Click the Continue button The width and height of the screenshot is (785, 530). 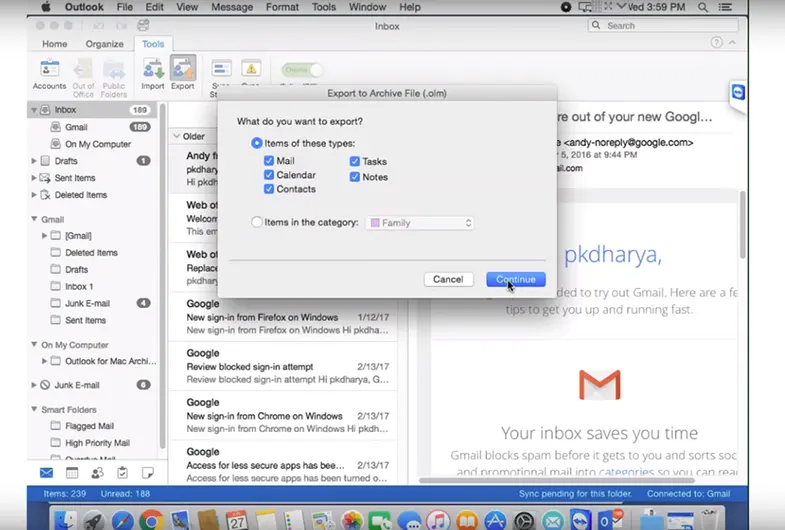[516, 279]
